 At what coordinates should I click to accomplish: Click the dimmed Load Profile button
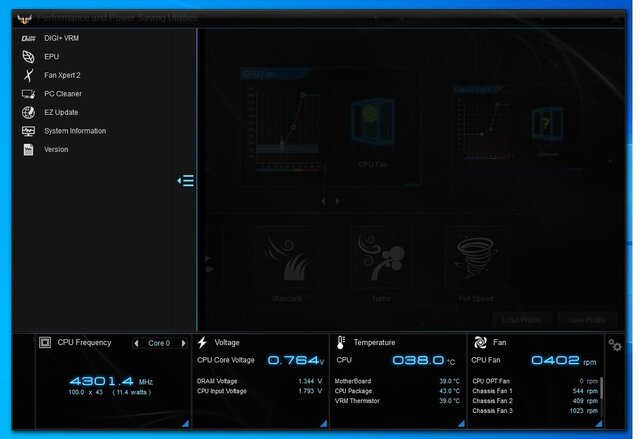[522, 319]
